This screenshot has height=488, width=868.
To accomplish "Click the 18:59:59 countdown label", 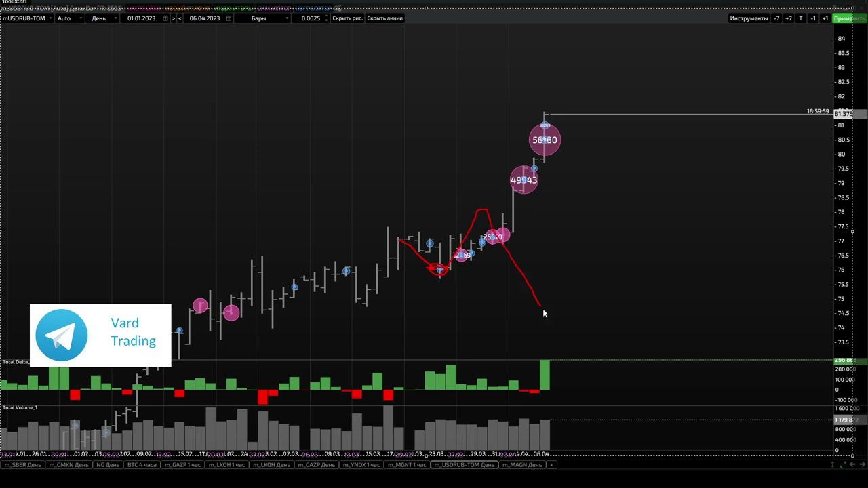I will tap(818, 111).
